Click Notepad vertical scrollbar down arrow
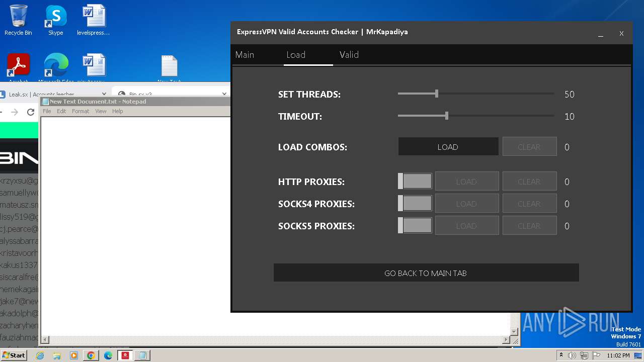The image size is (644, 362). pyautogui.click(x=514, y=331)
